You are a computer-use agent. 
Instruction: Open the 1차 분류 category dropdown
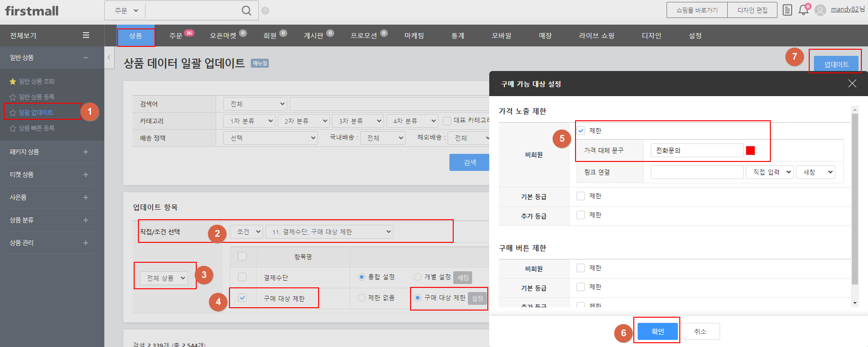point(249,121)
